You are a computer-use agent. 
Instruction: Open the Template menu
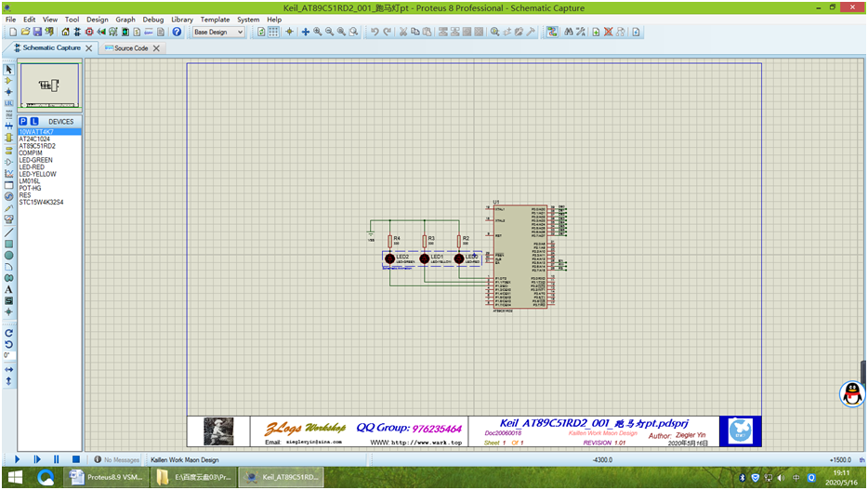click(215, 20)
